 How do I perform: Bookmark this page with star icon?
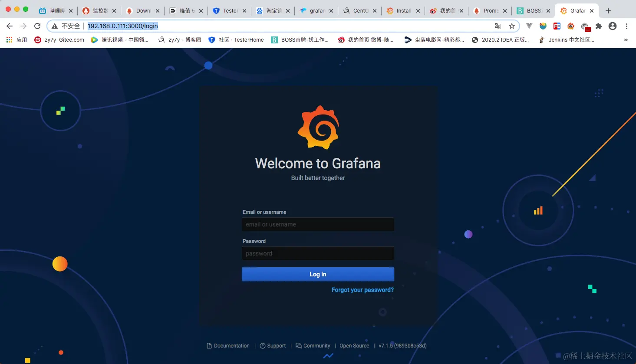coord(512,26)
